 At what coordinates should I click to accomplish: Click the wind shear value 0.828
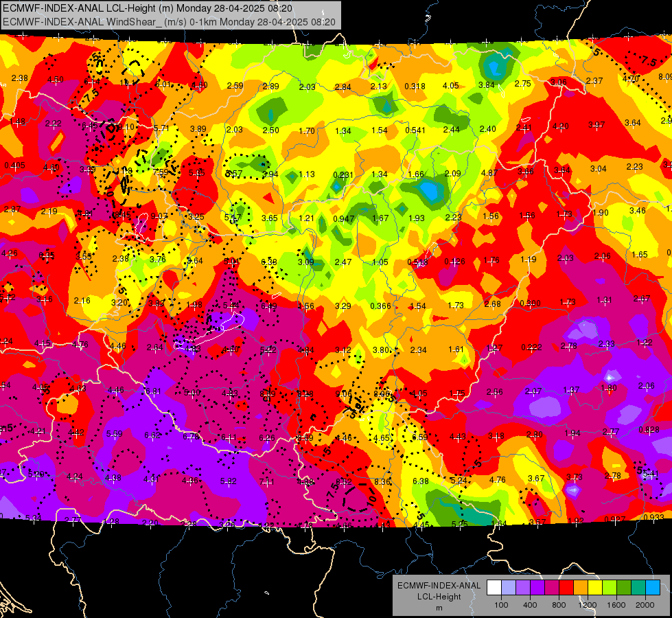[649, 429]
